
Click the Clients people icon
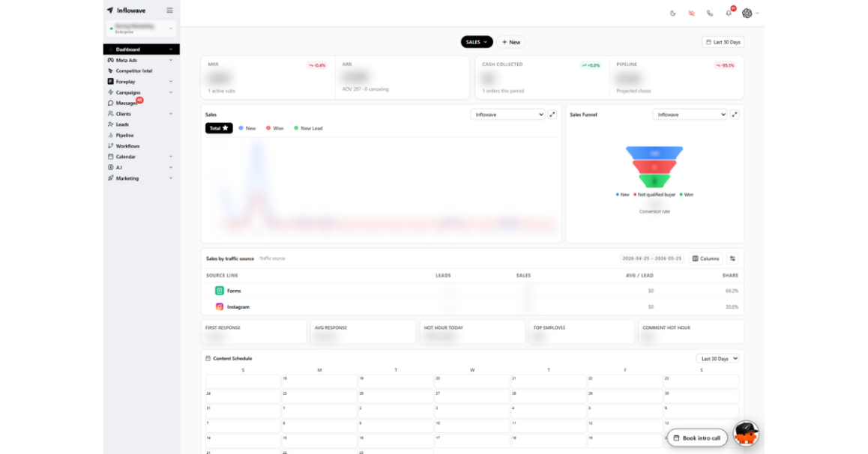[111, 113]
